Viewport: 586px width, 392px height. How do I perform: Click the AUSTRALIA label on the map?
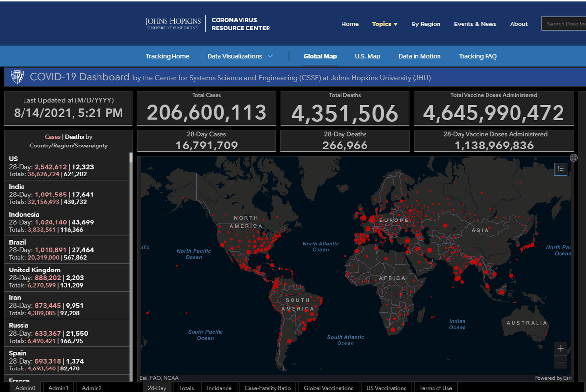(527, 323)
